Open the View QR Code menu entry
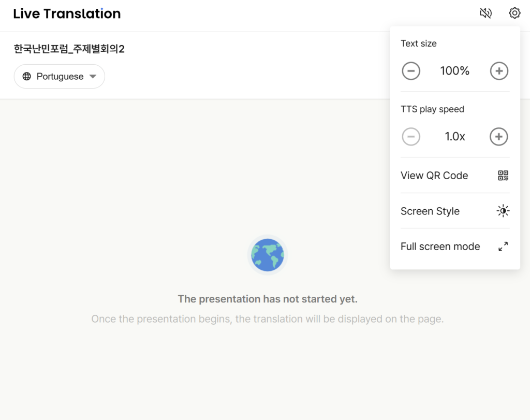Viewport: 530px width, 420px height. 434,176
